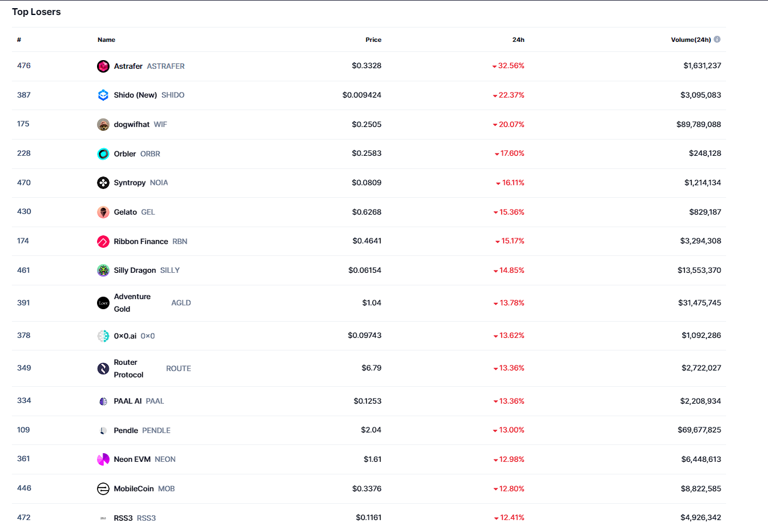Open the Pendle coin link

click(126, 431)
